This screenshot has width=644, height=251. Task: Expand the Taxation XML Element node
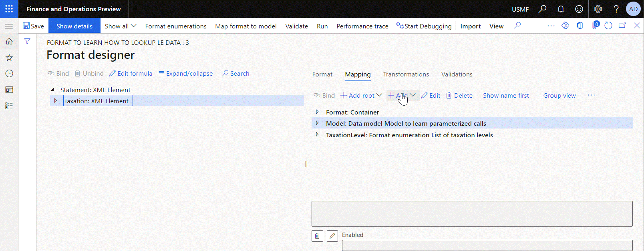[x=56, y=100]
